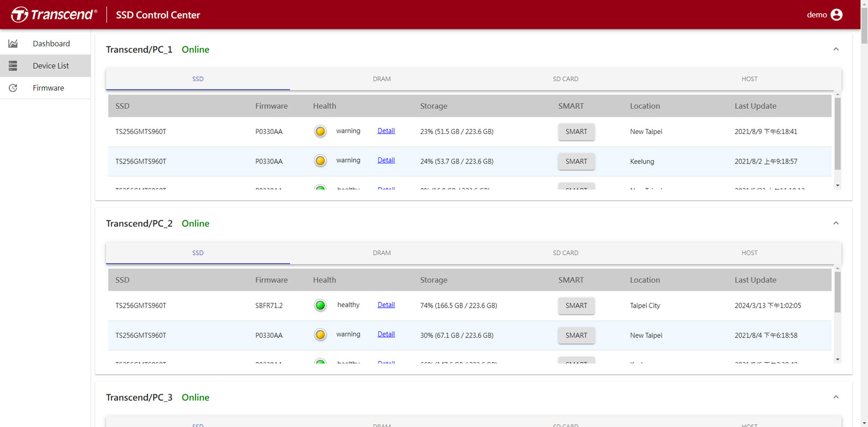The width and height of the screenshot is (868, 427).
Task: Click Firmware column header in PC_1
Action: [x=271, y=106]
